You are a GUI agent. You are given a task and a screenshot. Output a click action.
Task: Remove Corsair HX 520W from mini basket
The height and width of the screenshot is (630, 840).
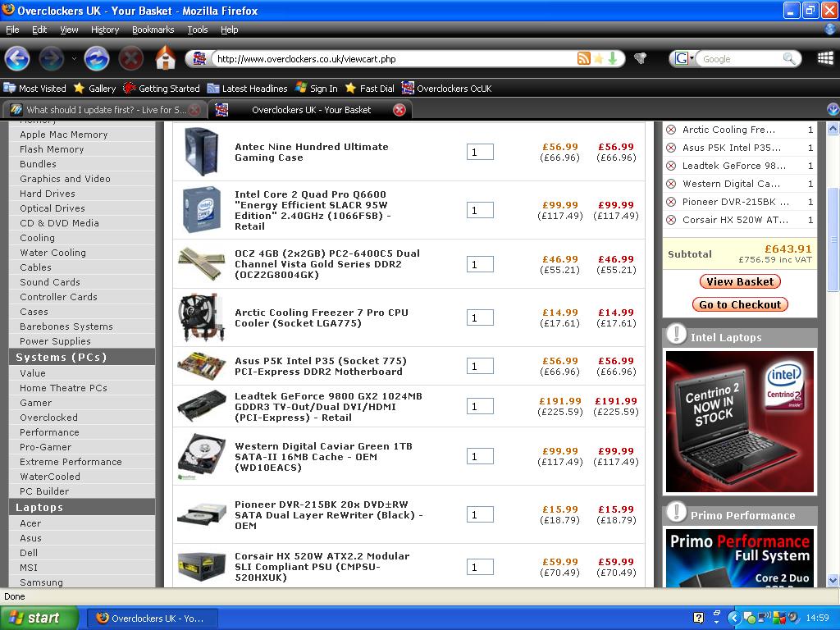(671, 220)
